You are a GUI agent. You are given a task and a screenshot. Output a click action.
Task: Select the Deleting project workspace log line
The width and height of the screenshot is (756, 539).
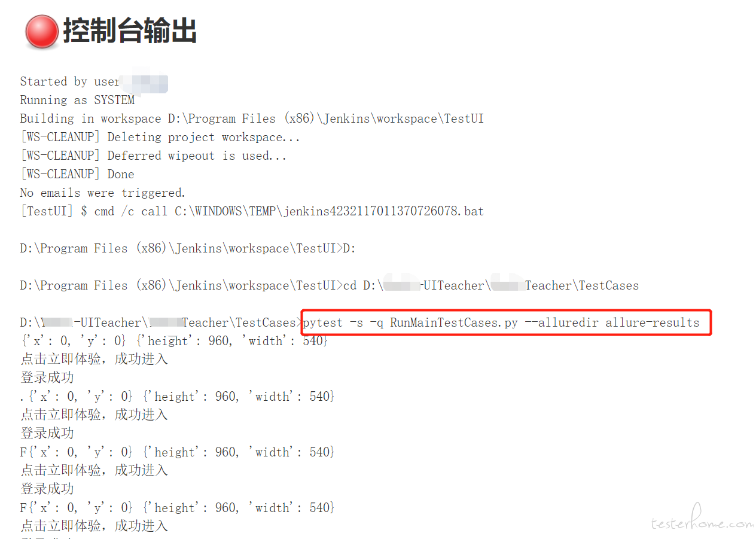coord(160,137)
